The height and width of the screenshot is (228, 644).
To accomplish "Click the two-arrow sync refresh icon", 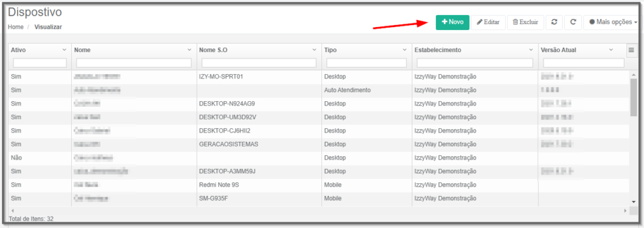I will [x=554, y=22].
